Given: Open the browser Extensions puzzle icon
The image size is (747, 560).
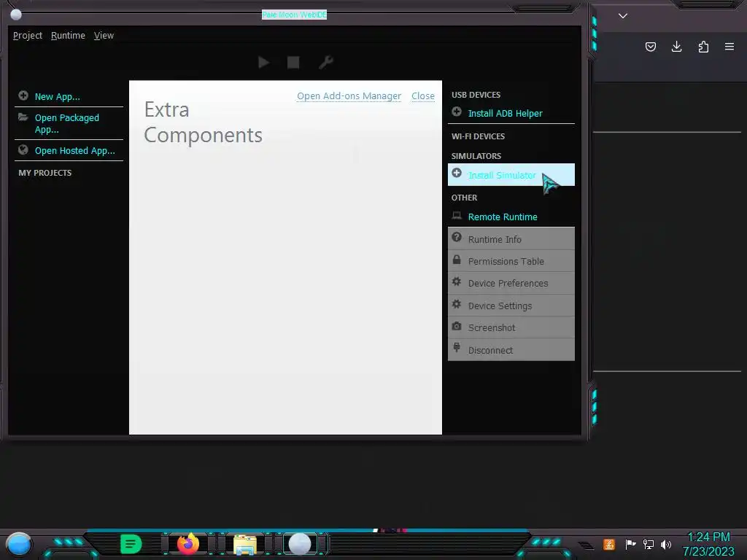Looking at the screenshot, I should [x=703, y=47].
